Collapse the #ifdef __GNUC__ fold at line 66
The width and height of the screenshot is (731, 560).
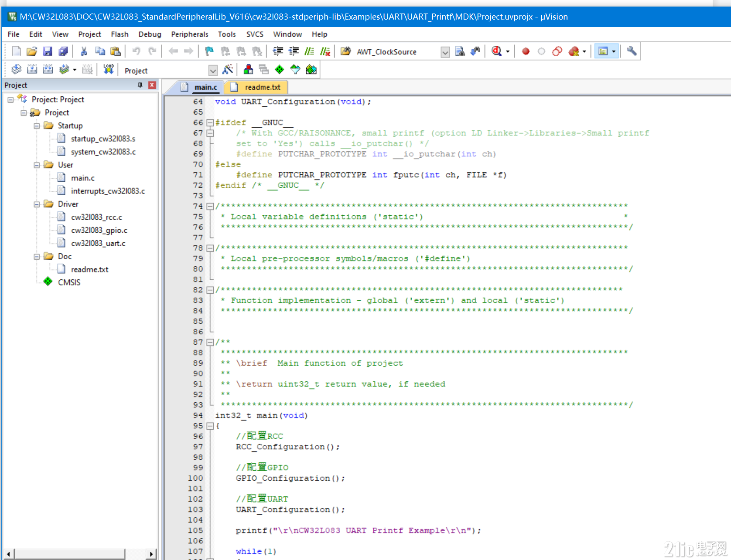(x=210, y=123)
